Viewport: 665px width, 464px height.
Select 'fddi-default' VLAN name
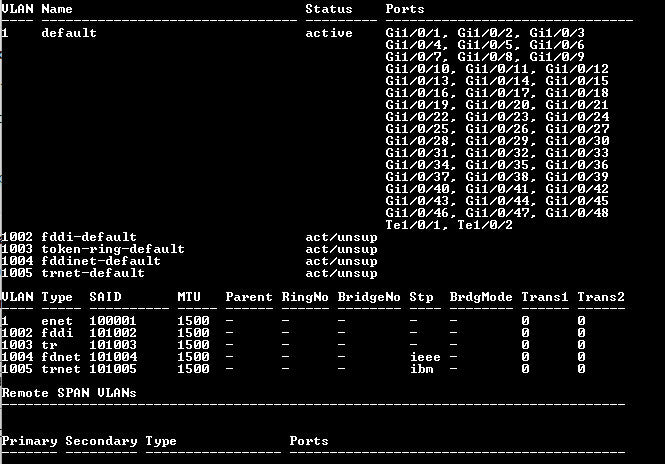[x=89, y=237]
